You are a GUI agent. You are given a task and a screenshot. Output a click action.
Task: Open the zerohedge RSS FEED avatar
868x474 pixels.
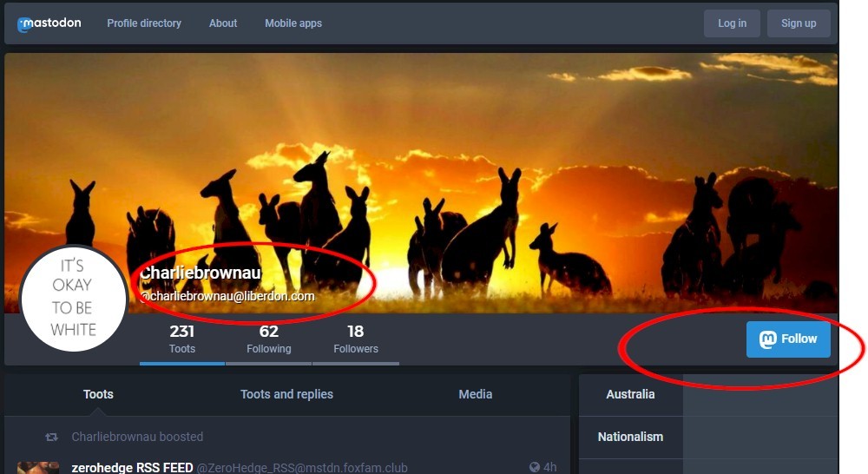(x=38, y=468)
